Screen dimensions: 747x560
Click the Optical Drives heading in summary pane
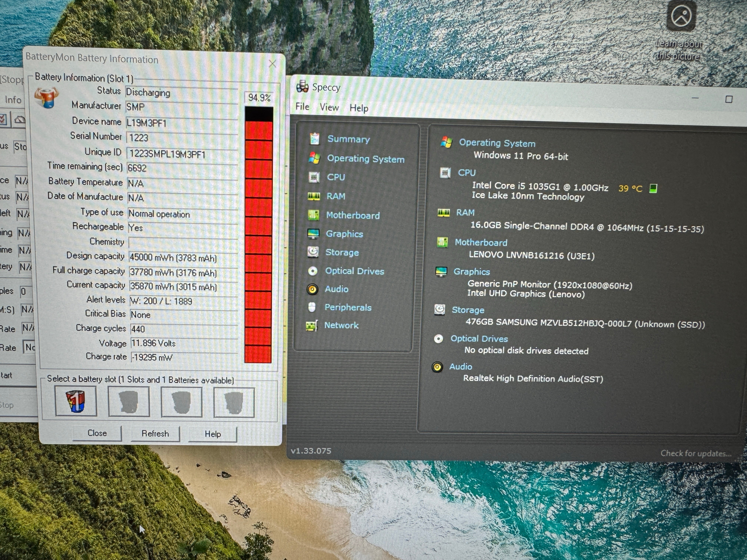coord(479,339)
